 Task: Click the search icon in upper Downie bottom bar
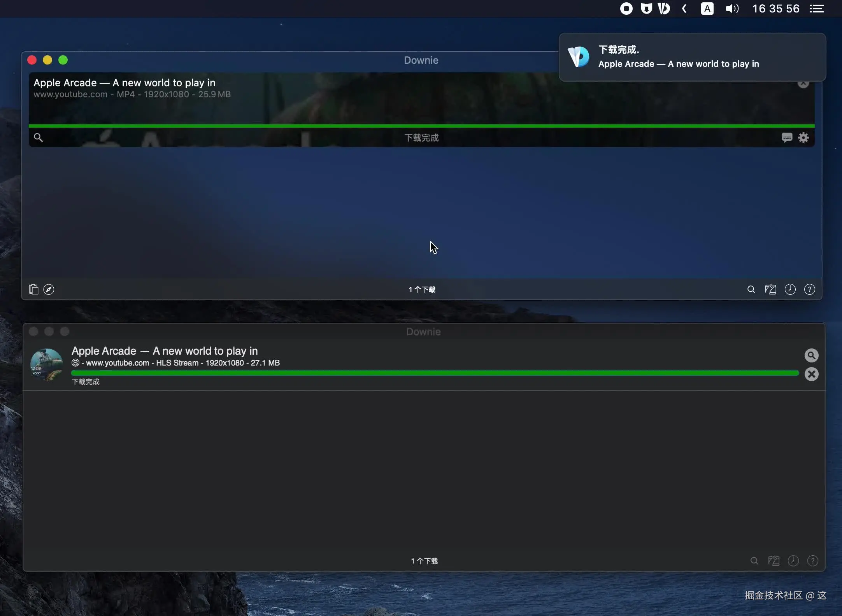751,289
